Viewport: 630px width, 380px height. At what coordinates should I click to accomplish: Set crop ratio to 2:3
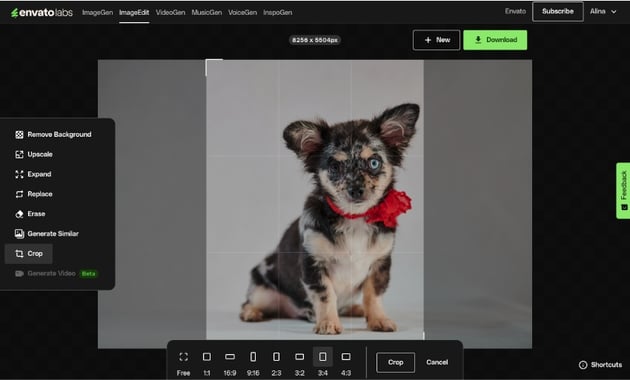click(x=276, y=364)
